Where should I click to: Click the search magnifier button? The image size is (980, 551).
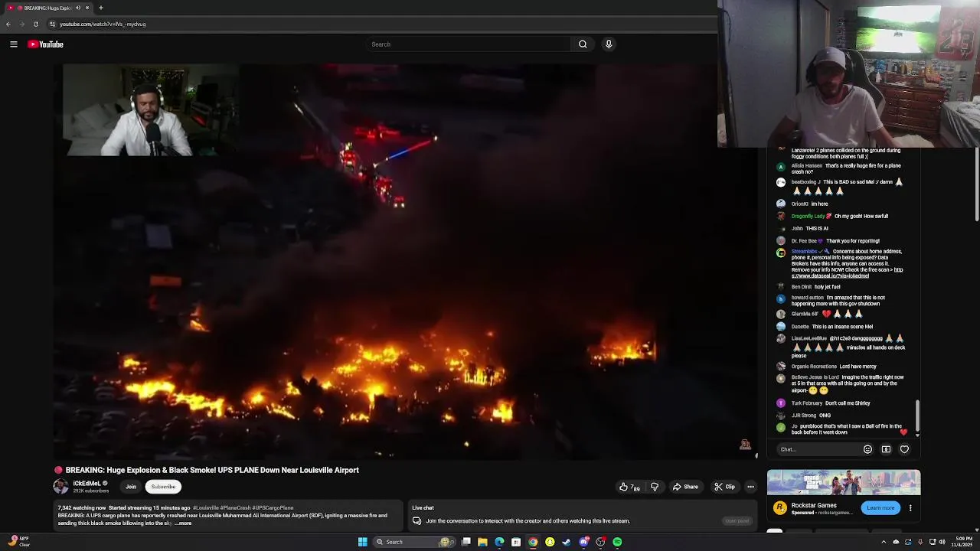tap(583, 44)
